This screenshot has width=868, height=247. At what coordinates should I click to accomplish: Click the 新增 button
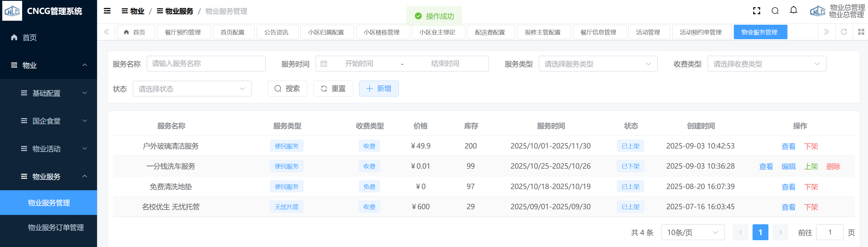379,89
